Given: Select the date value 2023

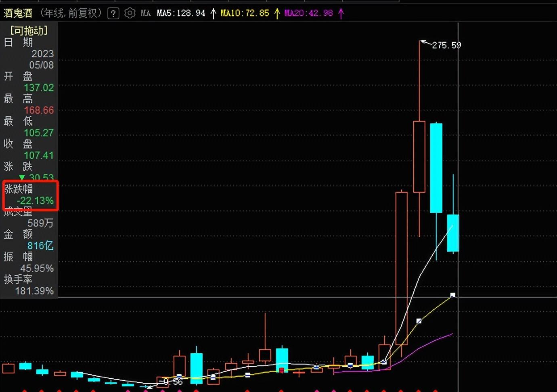Looking at the screenshot, I should click(42, 54).
